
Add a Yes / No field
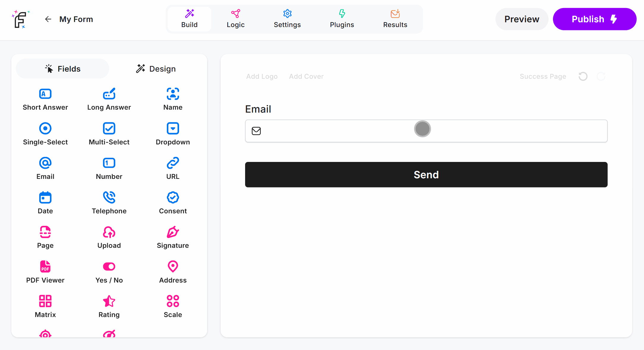tap(109, 272)
